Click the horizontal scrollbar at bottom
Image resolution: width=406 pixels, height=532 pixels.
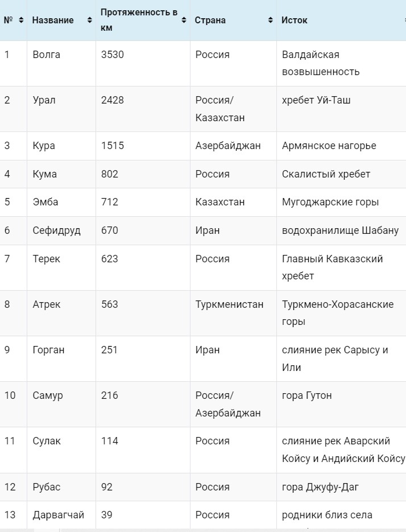click(203, 530)
